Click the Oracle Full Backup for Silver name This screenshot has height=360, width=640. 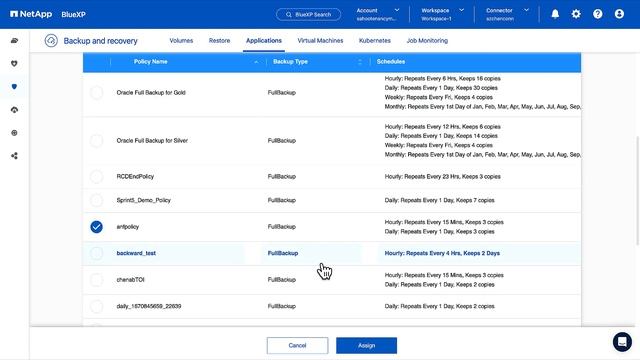[152, 140]
